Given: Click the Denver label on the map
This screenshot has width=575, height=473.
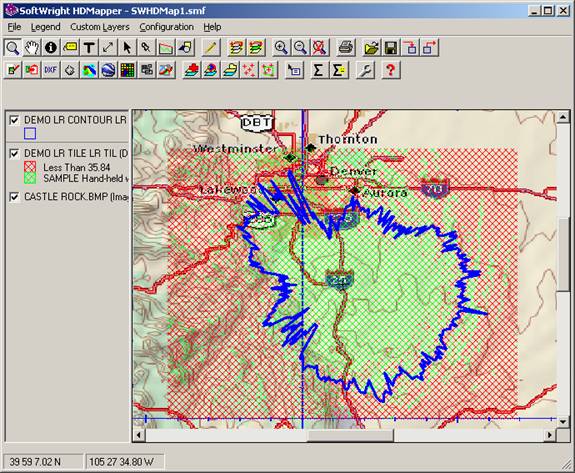Looking at the screenshot, I should coord(353,171).
